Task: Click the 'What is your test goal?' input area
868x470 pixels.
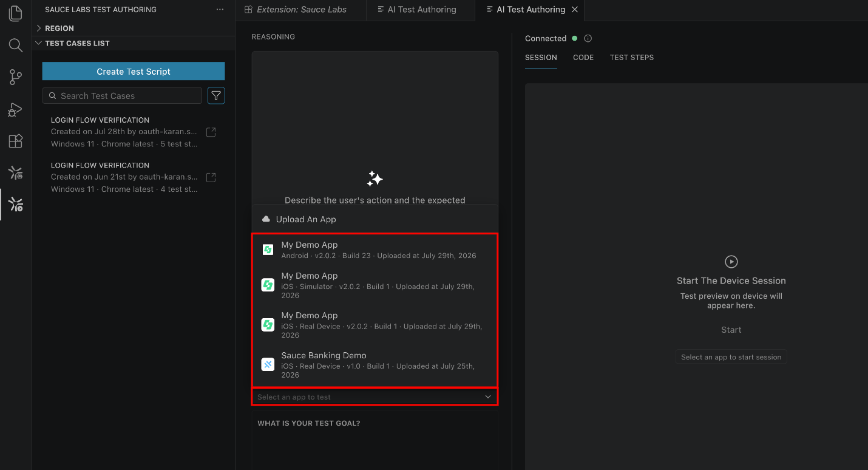Action: (x=375, y=440)
